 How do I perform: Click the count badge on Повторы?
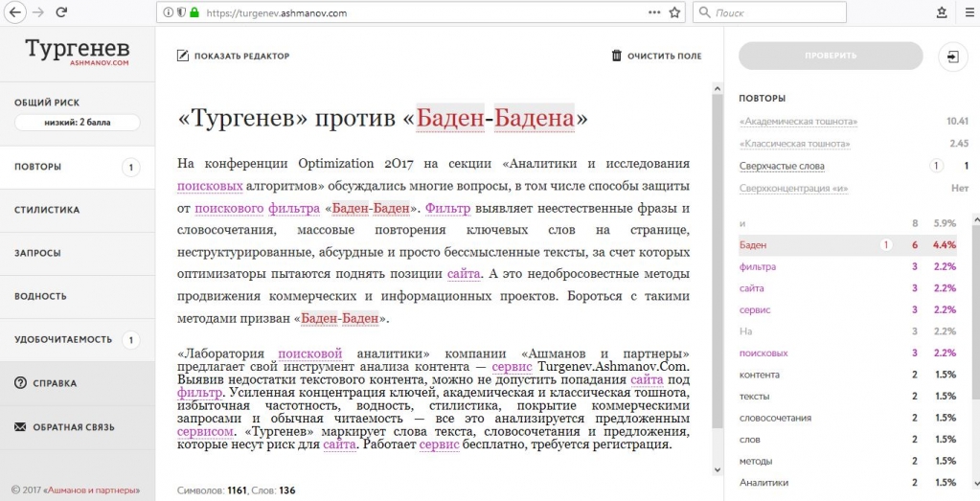(130, 168)
